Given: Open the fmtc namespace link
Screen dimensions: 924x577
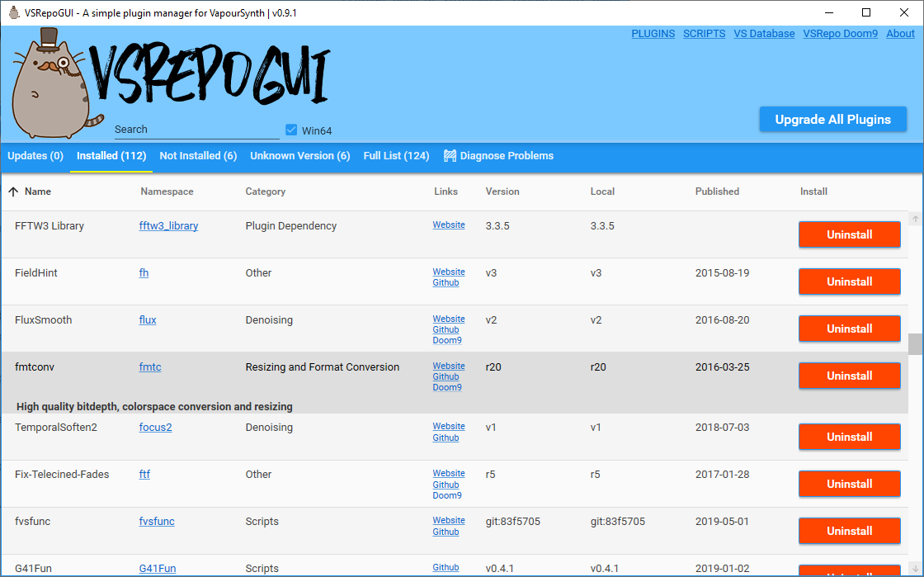Looking at the screenshot, I should click(x=149, y=367).
